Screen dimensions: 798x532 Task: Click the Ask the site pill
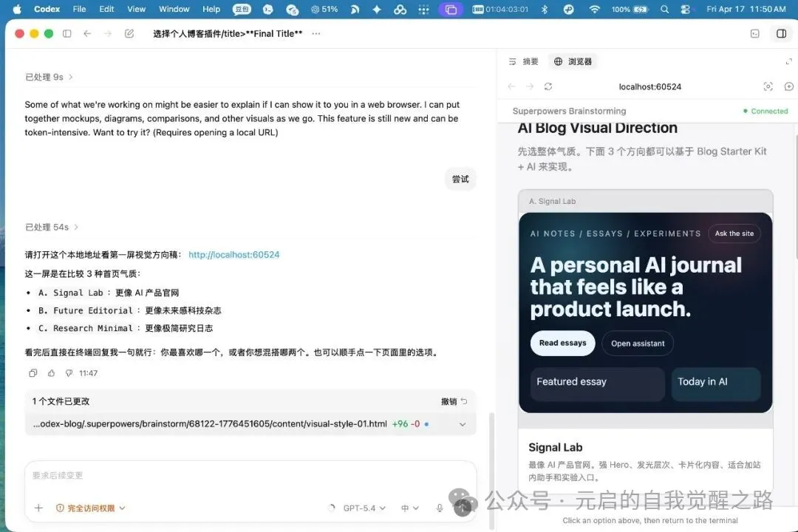(734, 233)
